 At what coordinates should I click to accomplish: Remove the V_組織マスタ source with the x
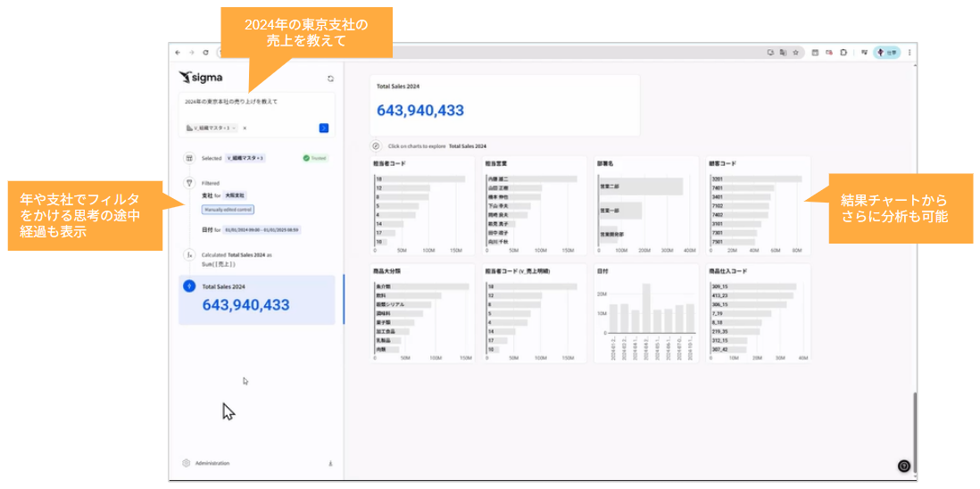[x=245, y=128]
